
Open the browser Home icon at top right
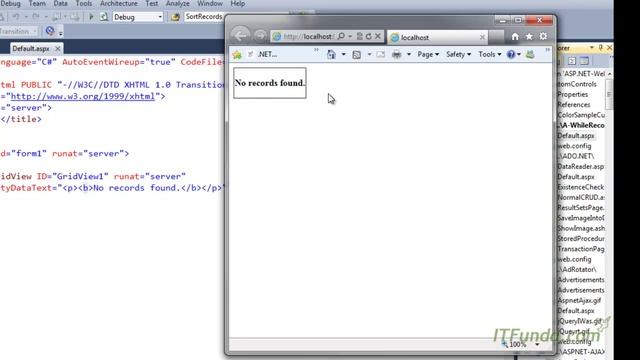click(515, 37)
